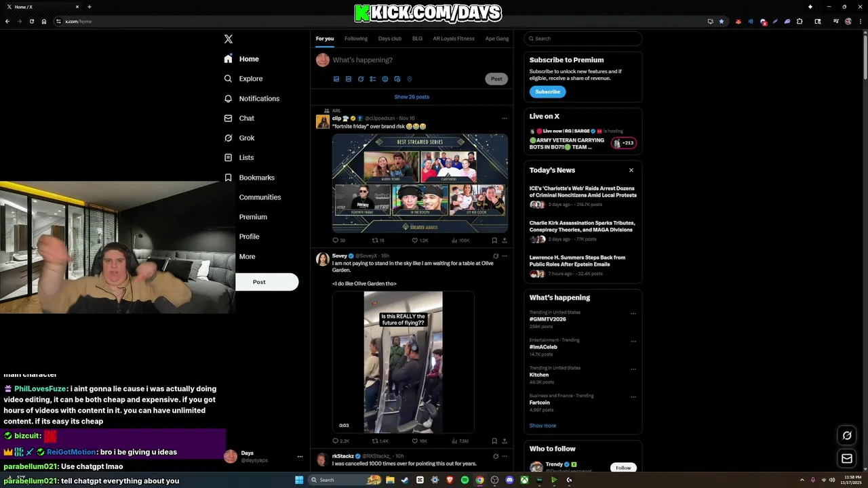868x488 pixels.
Task: Reply to clip's post
Action: coord(338,240)
